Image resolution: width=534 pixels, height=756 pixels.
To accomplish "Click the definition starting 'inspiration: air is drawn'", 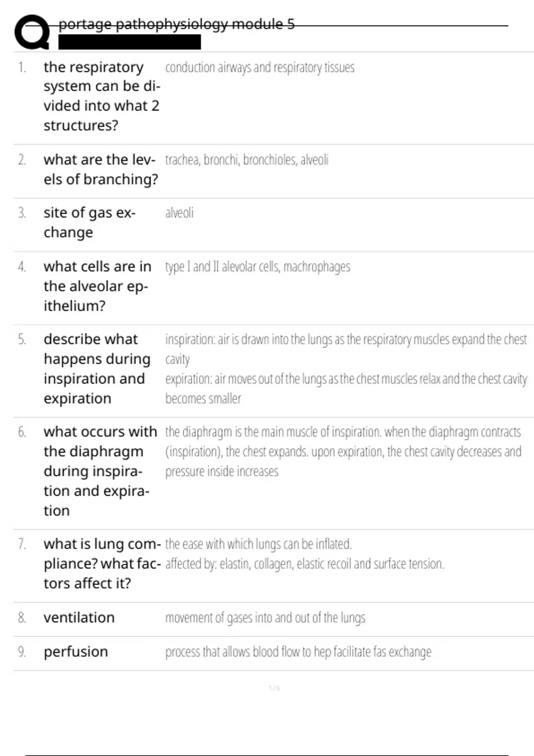I will (346, 369).
